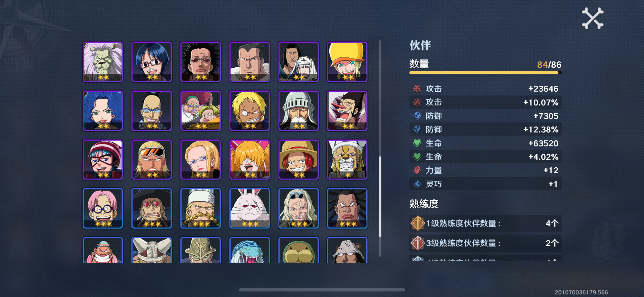Click the blue agility icon beside +1
The width and height of the screenshot is (644, 297).
(x=417, y=184)
